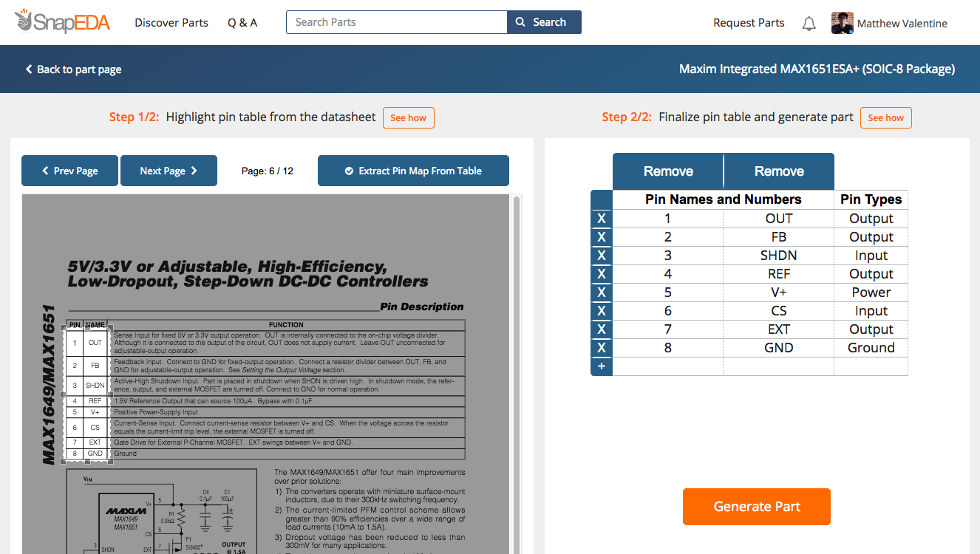Remove the pin numbers column
This screenshot has height=554, width=980.
click(x=668, y=171)
